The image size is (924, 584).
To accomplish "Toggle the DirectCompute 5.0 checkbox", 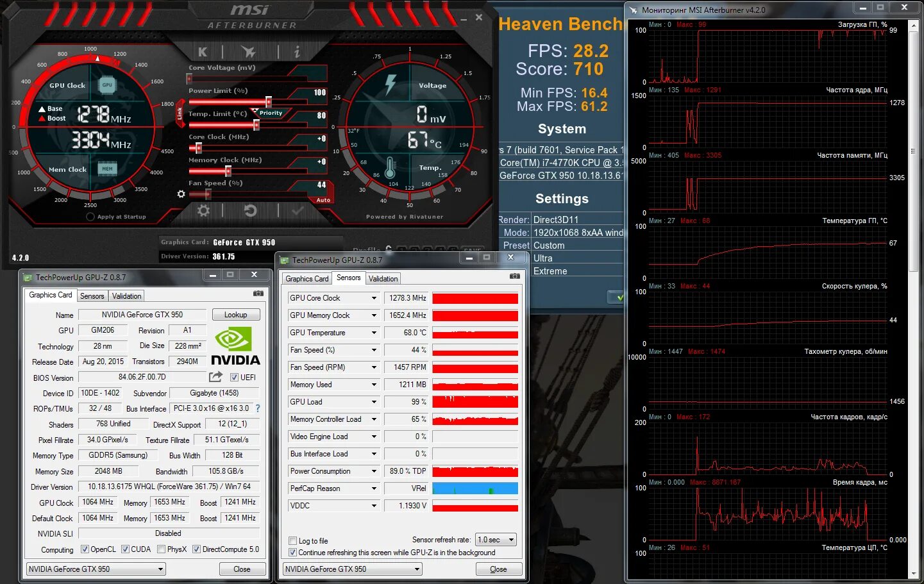I will tap(196, 549).
